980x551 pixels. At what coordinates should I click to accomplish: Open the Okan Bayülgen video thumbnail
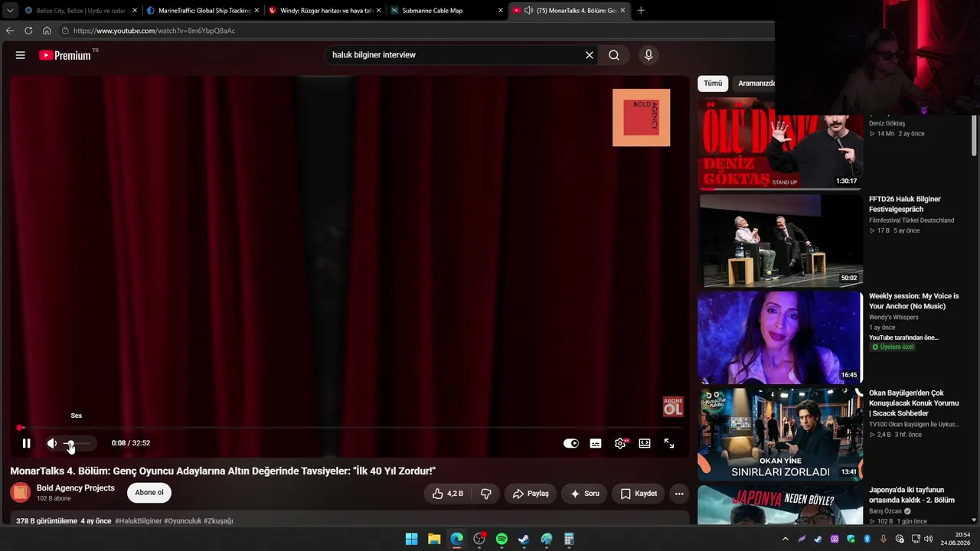click(x=780, y=435)
